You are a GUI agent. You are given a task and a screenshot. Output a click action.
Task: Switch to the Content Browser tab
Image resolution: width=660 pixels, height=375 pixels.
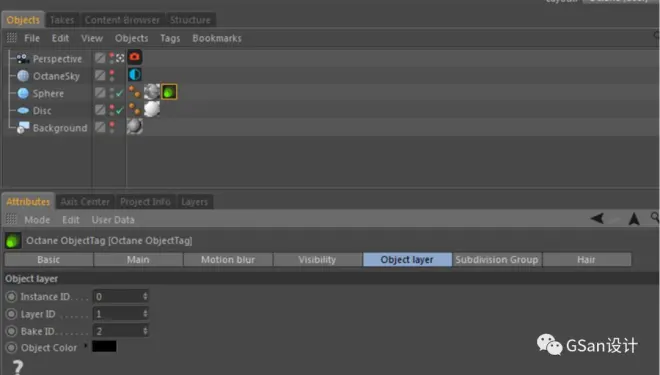pos(122,20)
